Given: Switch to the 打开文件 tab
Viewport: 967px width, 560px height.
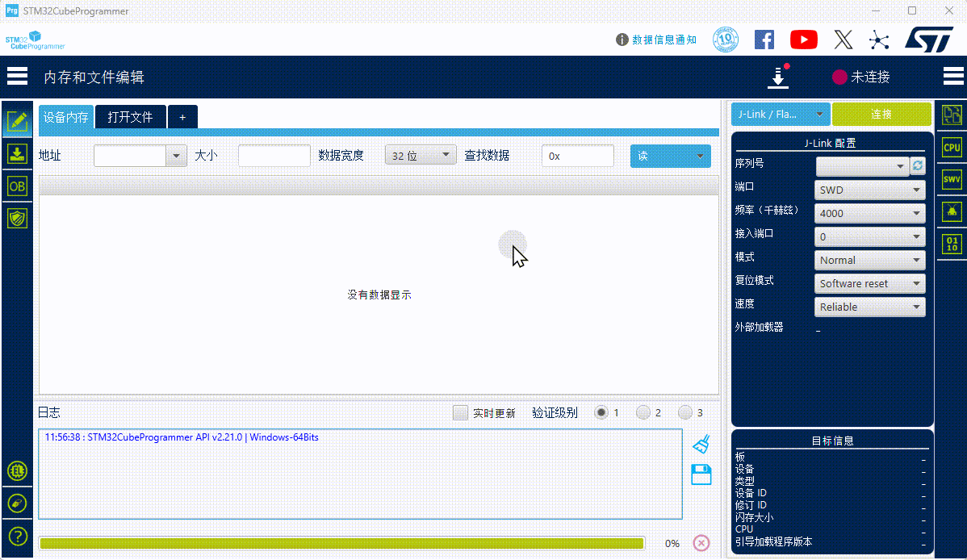Looking at the screenshot, I should click(x=130, y=116).
